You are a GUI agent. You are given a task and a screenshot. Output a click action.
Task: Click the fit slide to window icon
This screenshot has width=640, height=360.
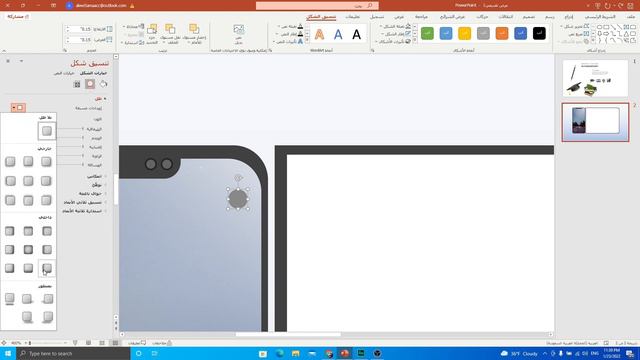point(4,343)
